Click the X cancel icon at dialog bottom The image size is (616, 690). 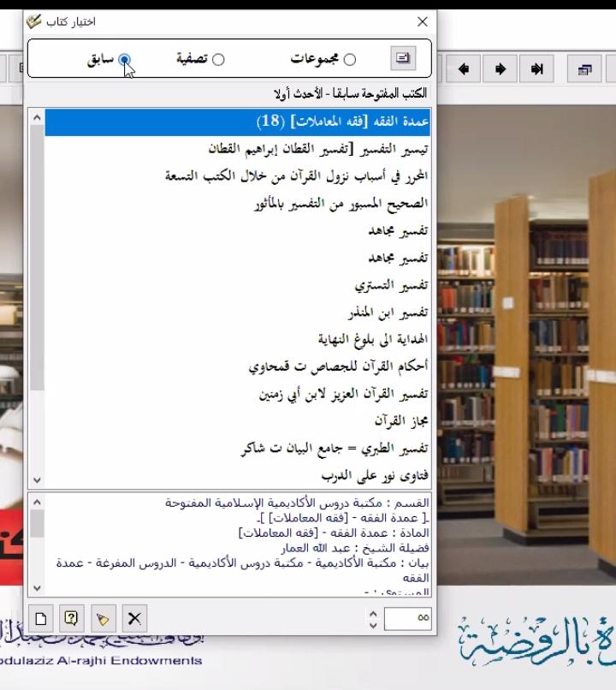(133, 617)
